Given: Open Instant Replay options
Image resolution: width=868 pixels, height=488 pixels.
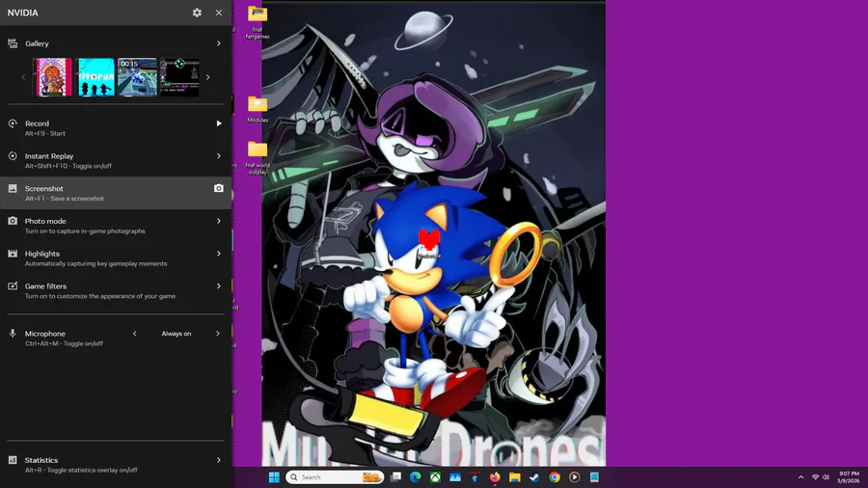Looking at the screenshot, I should point(115,160).
